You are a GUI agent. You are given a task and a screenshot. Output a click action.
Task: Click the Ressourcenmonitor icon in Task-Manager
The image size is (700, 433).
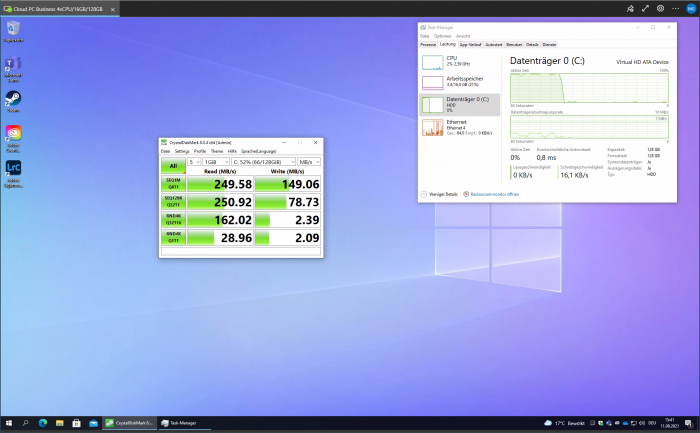pyautogui.click(x=466, y=194)
